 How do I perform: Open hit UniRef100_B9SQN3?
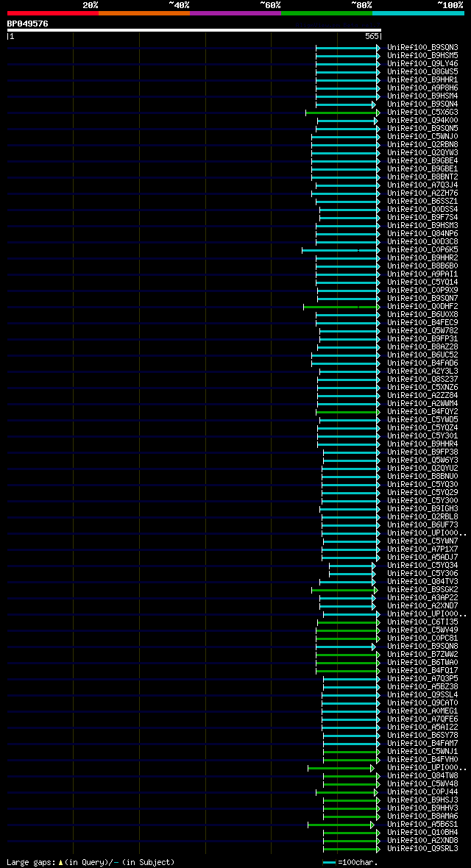click(x=422, y=48)
